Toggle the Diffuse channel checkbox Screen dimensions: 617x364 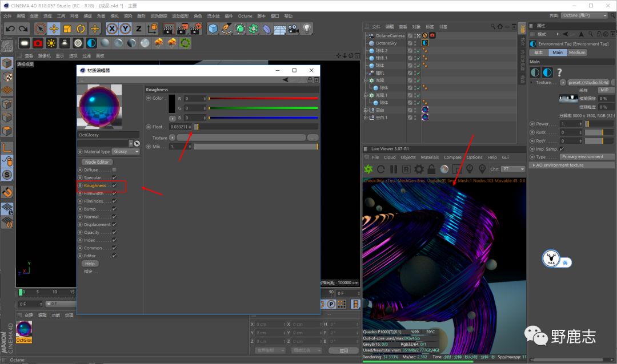click(114, 170)
